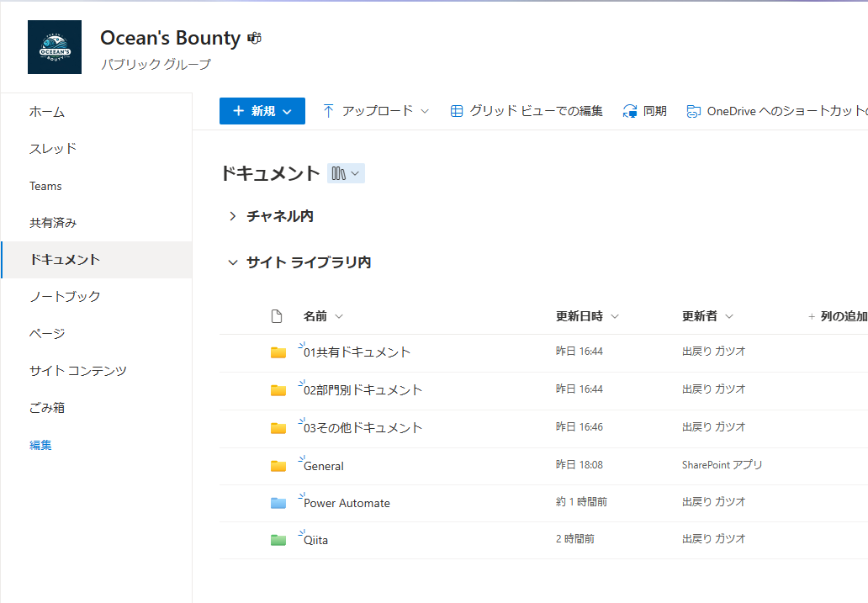Viewport: 868px width, 603px height.
Task: Click the green Qiita folder icon
Action: tap(278, 540)
